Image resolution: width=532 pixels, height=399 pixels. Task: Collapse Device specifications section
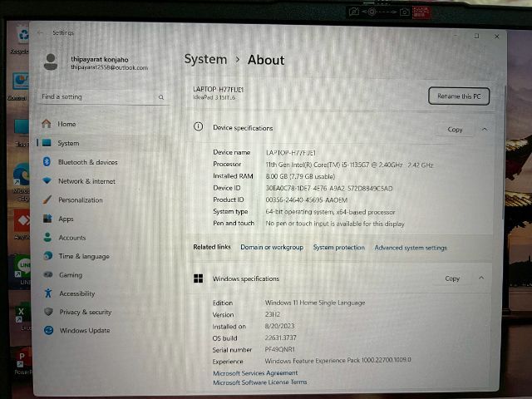(x=485, y=130)
